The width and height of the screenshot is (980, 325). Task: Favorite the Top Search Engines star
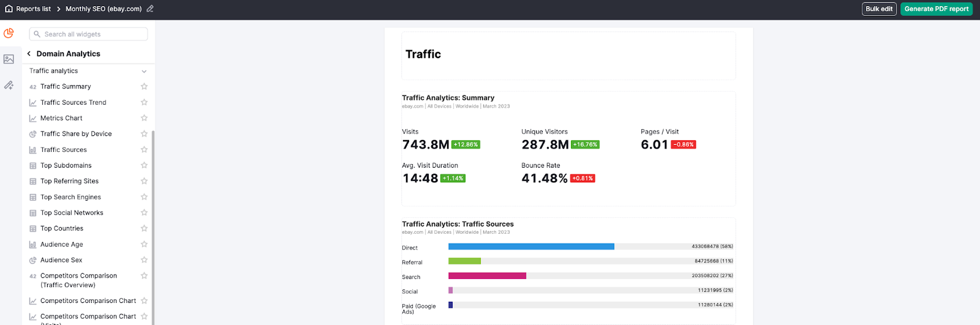click(144, 197)
